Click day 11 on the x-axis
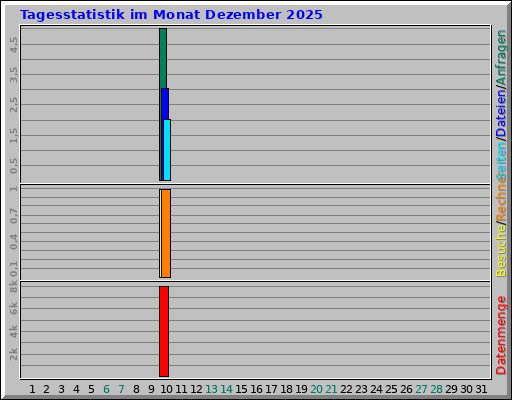This screenshot has width=512, height=400. point(181,389)
